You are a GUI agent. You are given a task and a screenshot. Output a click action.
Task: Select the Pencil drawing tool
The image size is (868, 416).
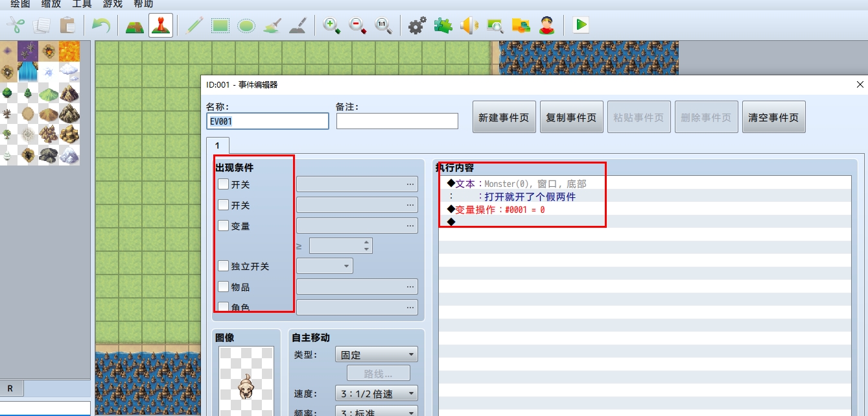[194, 25]
